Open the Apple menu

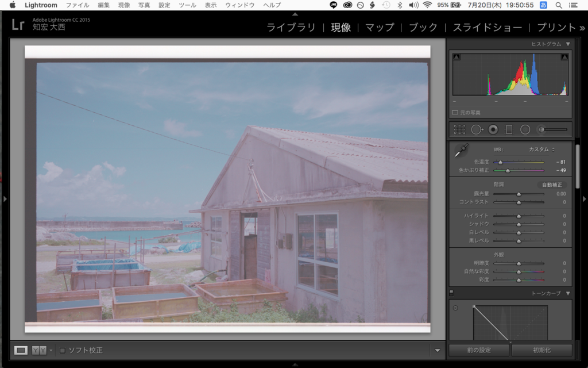[13, 5]
